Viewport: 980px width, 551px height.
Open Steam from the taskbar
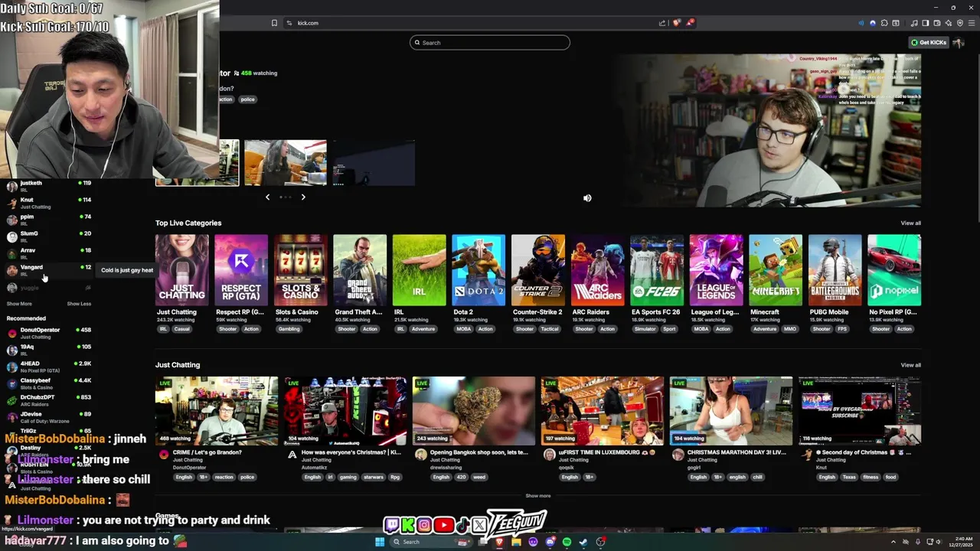point(583,542)
